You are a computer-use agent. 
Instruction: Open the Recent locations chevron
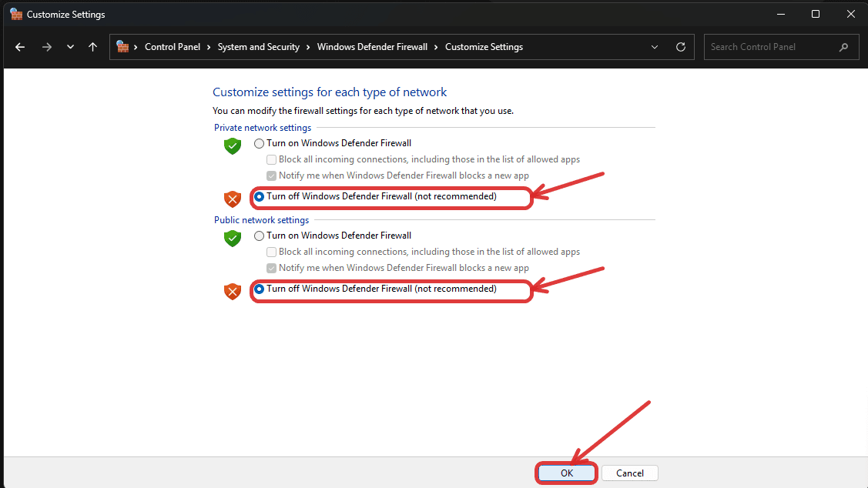[70, 47]
